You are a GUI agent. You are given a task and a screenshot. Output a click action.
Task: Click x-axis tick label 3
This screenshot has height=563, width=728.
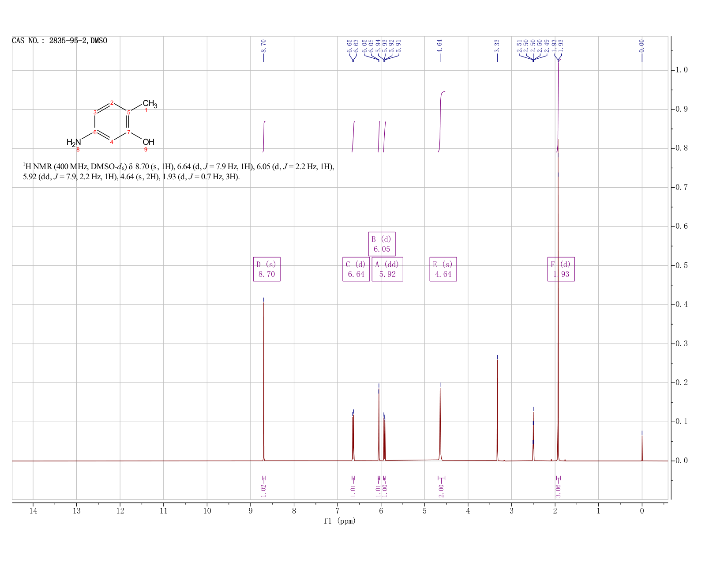511,511
